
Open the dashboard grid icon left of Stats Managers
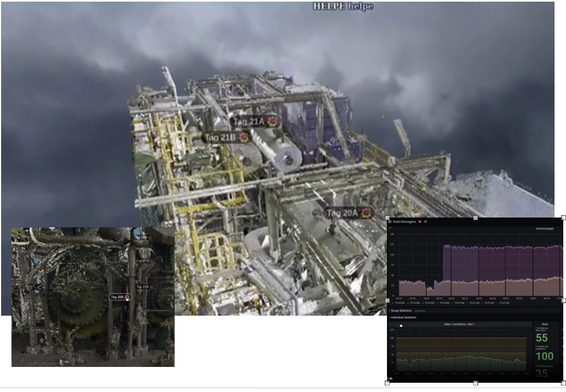pyautogui.click(x=390, y=221)
